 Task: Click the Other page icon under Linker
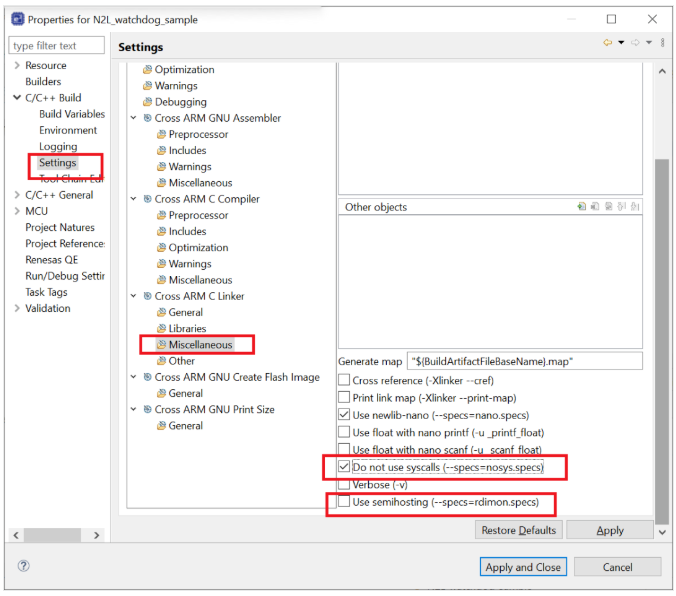161,361
